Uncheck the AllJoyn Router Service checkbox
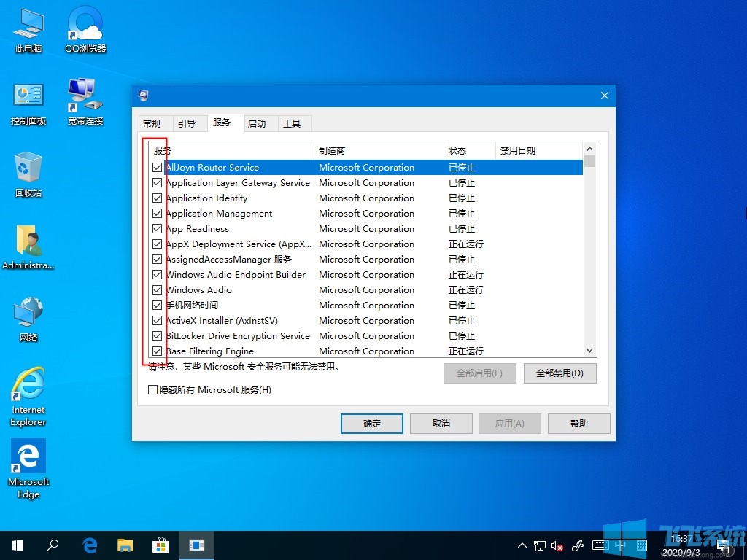Viewport: 747px width, 560px height. tap(157, 167)
